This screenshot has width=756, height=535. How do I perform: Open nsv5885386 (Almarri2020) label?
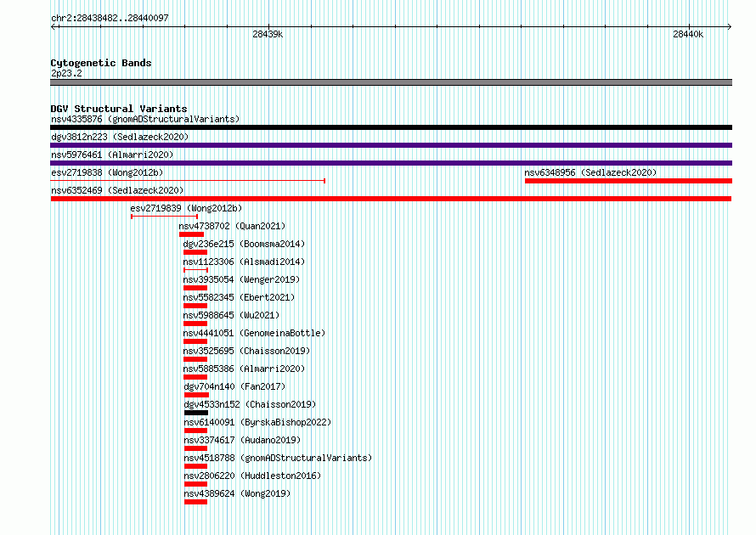pos(244,369)
